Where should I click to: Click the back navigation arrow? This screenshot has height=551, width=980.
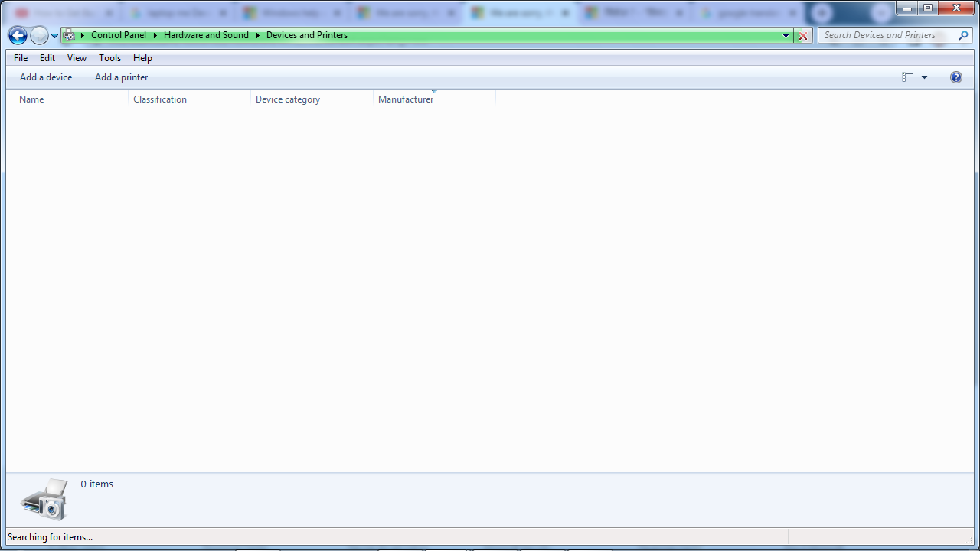tap(17, 35)
